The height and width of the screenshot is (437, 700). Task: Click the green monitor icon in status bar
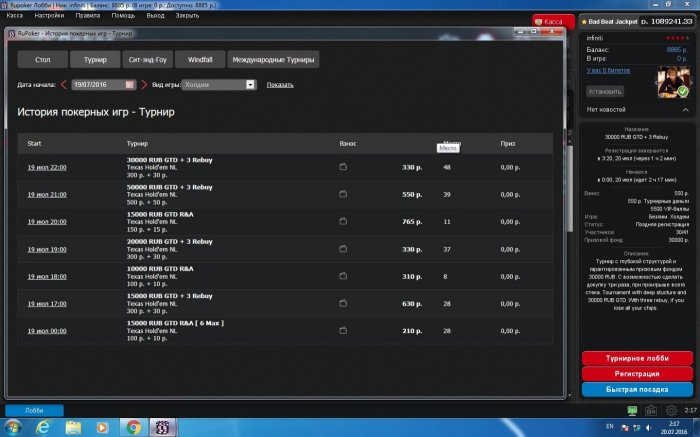click(632, 410)
